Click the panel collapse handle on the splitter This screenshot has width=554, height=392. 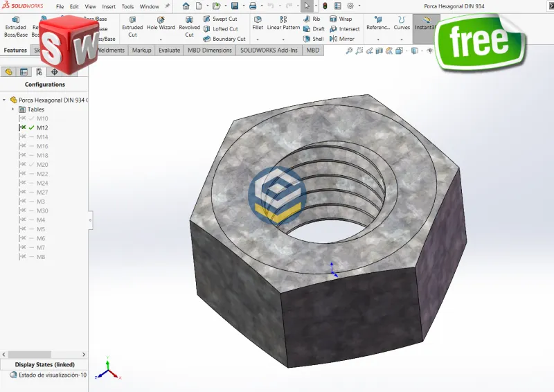[x=90, y=220]
